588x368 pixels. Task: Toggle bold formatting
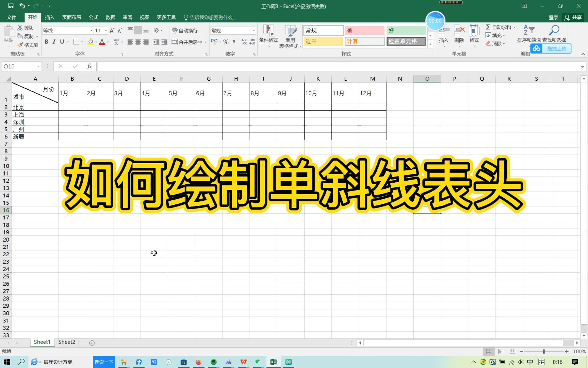(x=47, y=42)
